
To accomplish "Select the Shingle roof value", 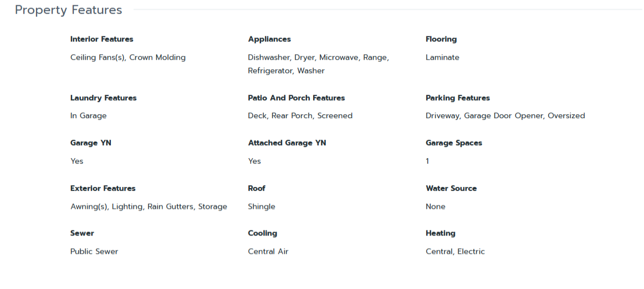I will point(262,207).
